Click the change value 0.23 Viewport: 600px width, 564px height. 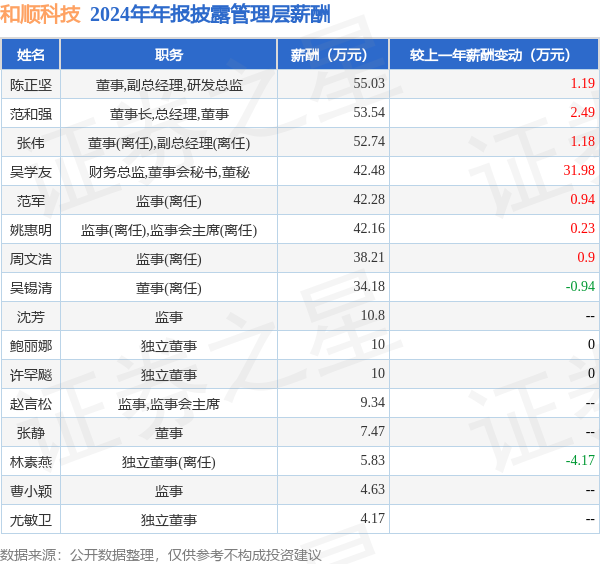coord(582,228)
